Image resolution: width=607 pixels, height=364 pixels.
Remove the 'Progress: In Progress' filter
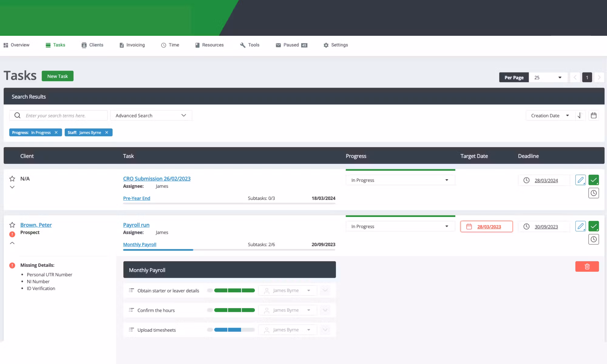coord(56,132)
